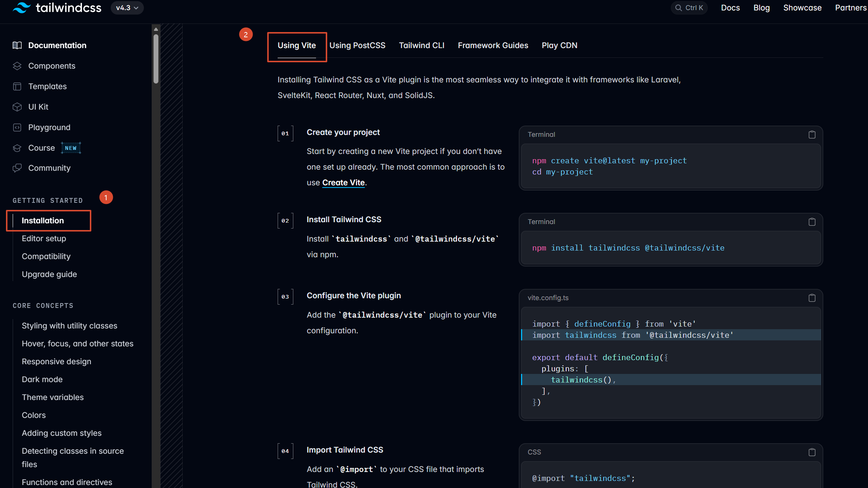Follow the Create Vite link

tap(343, 183)
